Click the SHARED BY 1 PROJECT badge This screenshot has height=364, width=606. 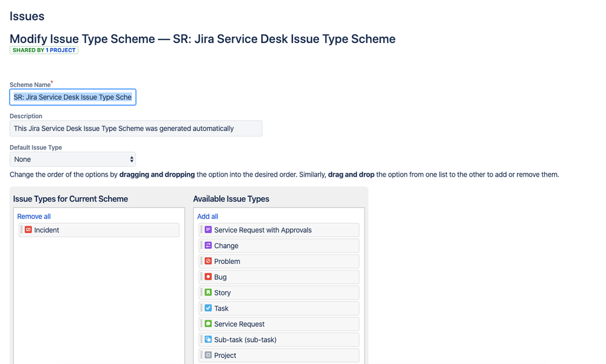pyautogui.click(x=44, y=50)
